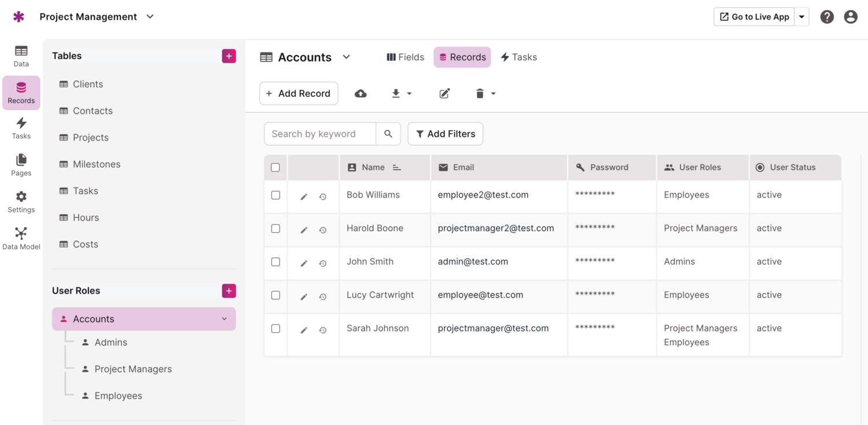Toggle the select all records checkbox
868x425 pixels.
[x=275, y=167]
